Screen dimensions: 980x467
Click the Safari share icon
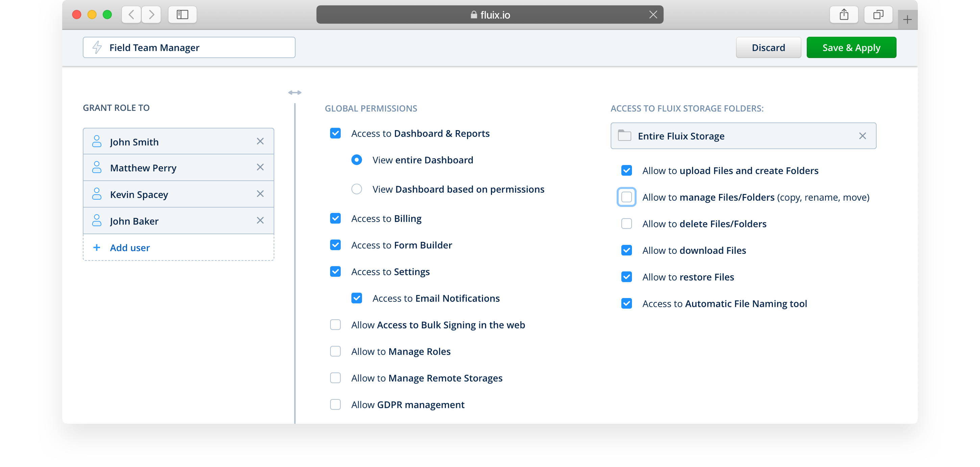(x=844, y=15)
